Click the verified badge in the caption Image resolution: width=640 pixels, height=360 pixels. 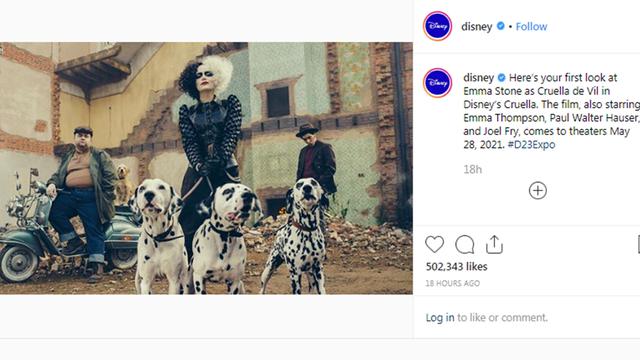(x=502, y=77)
